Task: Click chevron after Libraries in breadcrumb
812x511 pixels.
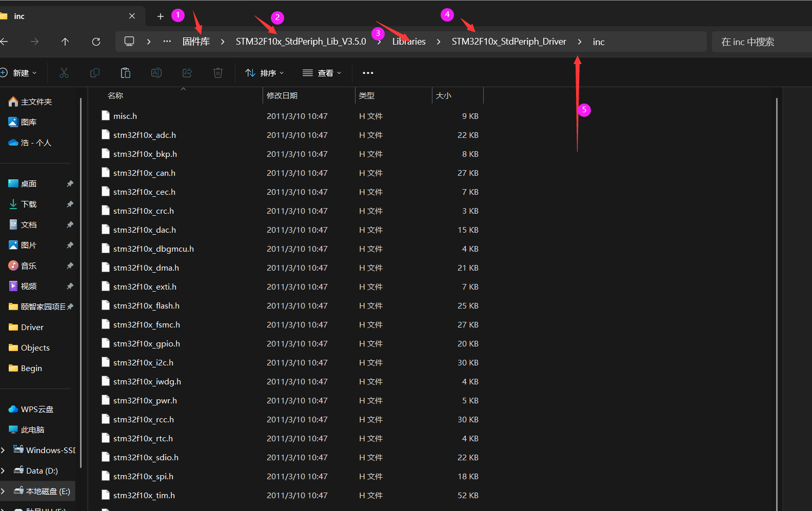Action: 439,42
